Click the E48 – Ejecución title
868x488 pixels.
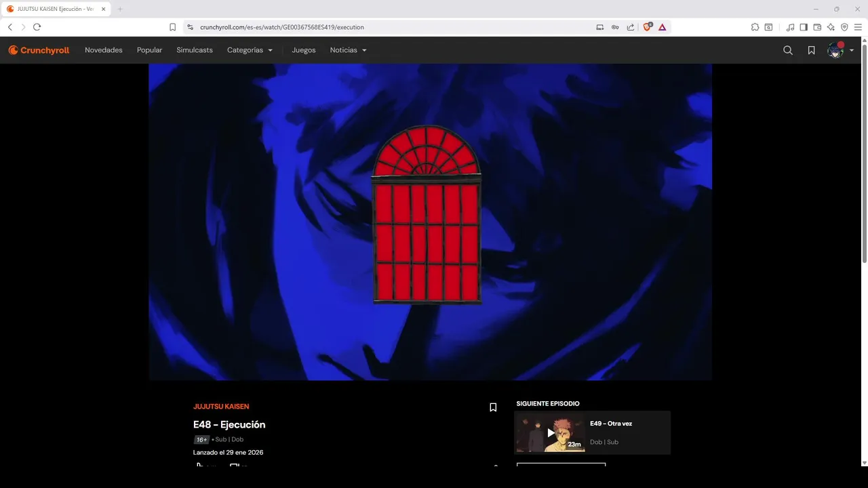[x=229, y=424]
